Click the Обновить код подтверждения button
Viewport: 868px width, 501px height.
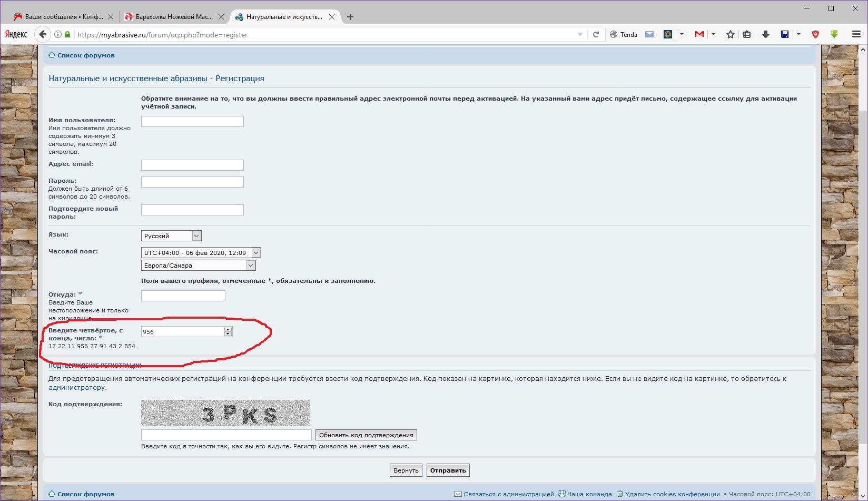click(x=366, y=435)
